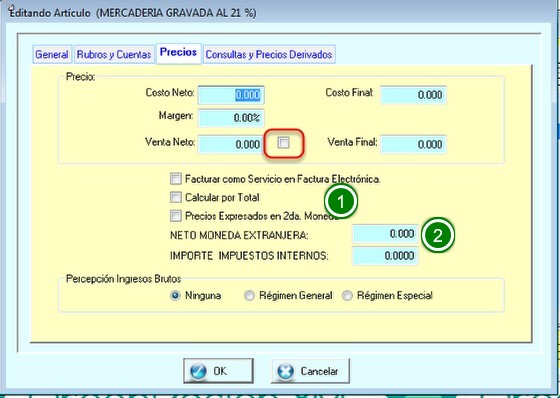Toggle the Calcular por Total checkbox
This screenshot has height=398, width=560.
point(176,197)
